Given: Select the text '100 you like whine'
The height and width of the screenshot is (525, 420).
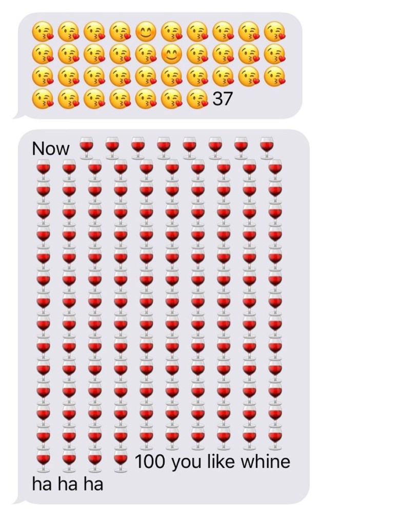Looking at the screenshot, I should pos(212,461).
